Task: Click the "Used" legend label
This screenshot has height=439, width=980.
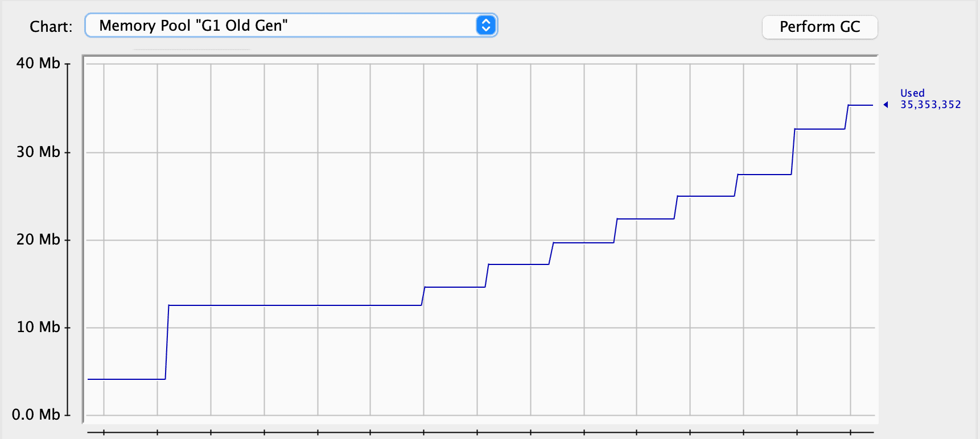Action: click(912, 93)
